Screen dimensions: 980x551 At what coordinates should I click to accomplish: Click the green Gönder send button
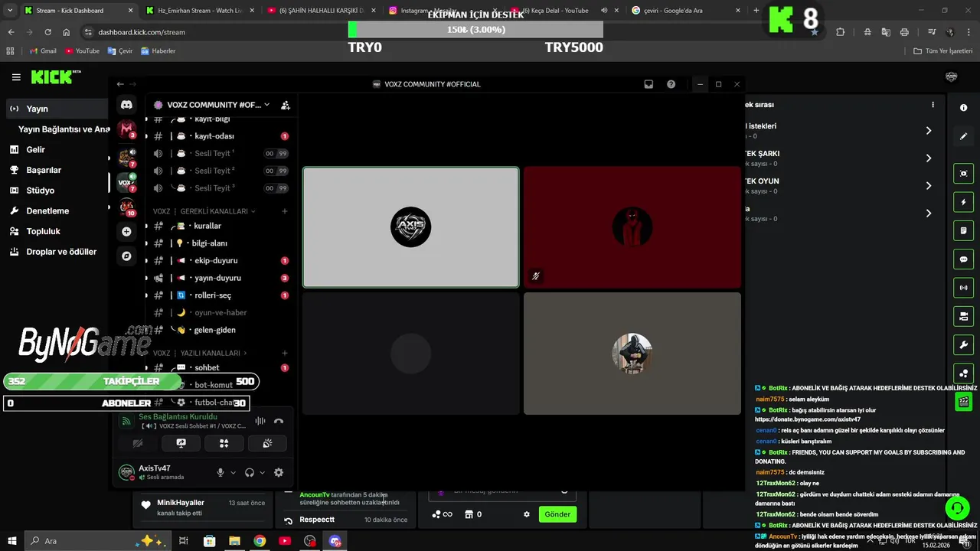coord(557,514)
